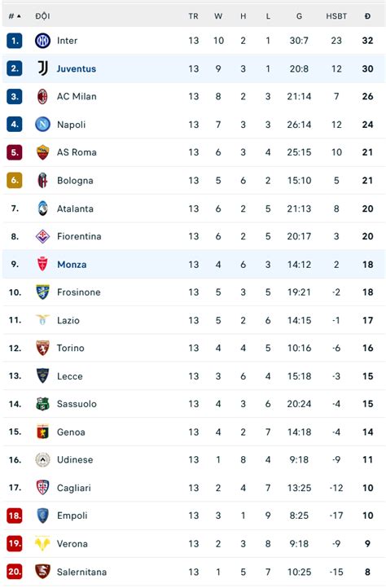
Task: Open the Monza team link
Action: (x=72, y=265)
